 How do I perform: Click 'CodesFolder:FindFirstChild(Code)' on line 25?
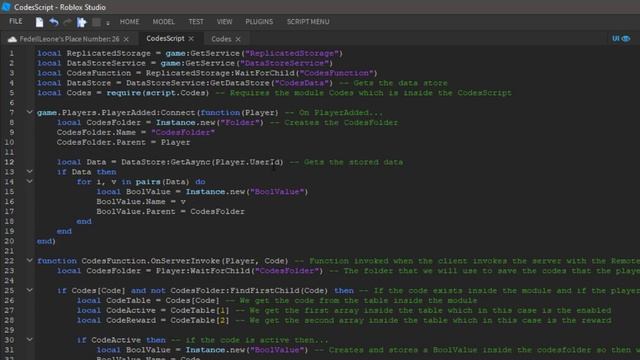tap(249, 291)
